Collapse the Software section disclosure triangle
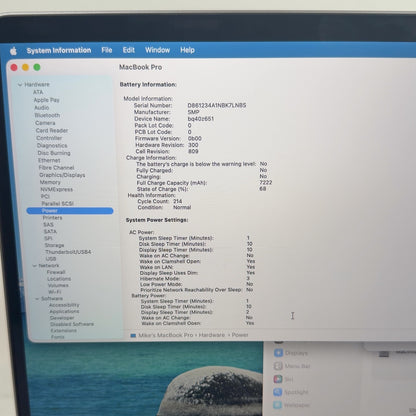 [x=37, y=299]
